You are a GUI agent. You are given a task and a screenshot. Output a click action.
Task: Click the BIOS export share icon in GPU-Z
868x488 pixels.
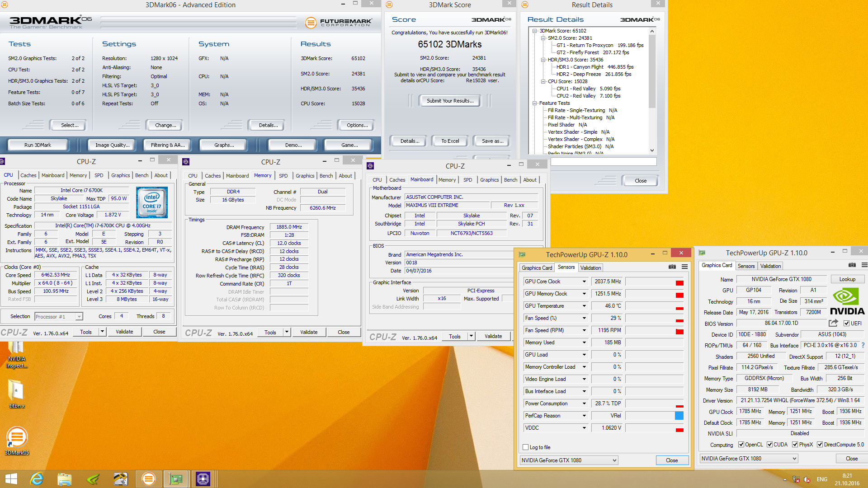[833, 323]
